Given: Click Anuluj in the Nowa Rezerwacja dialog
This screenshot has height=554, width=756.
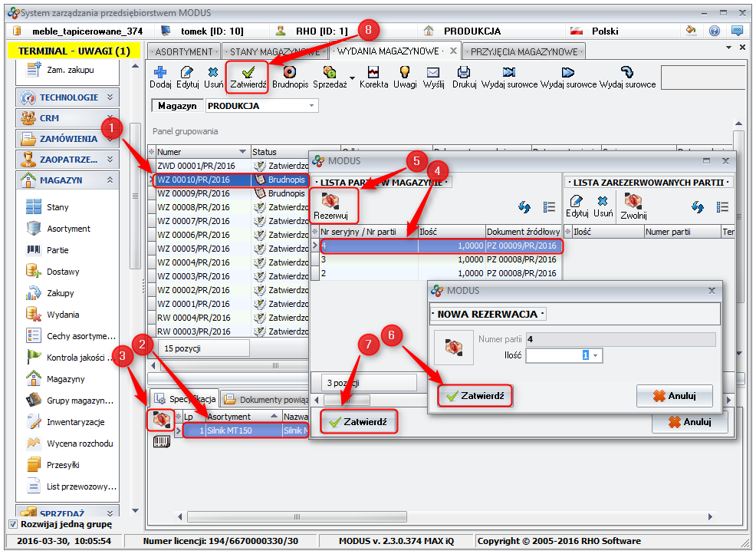Looking at the screenshot, I should tap(674, 396).
